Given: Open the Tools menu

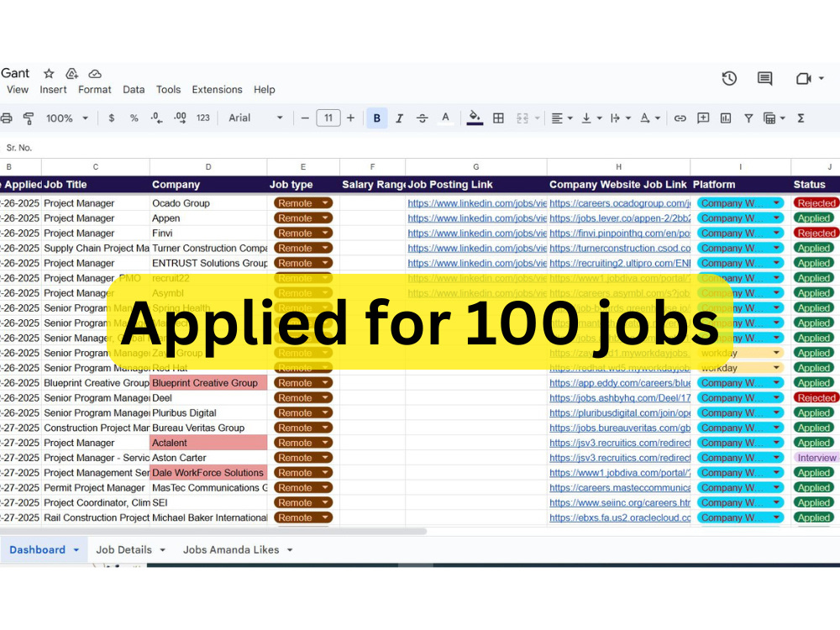Looking at the screenshot, I should [168, 90].
